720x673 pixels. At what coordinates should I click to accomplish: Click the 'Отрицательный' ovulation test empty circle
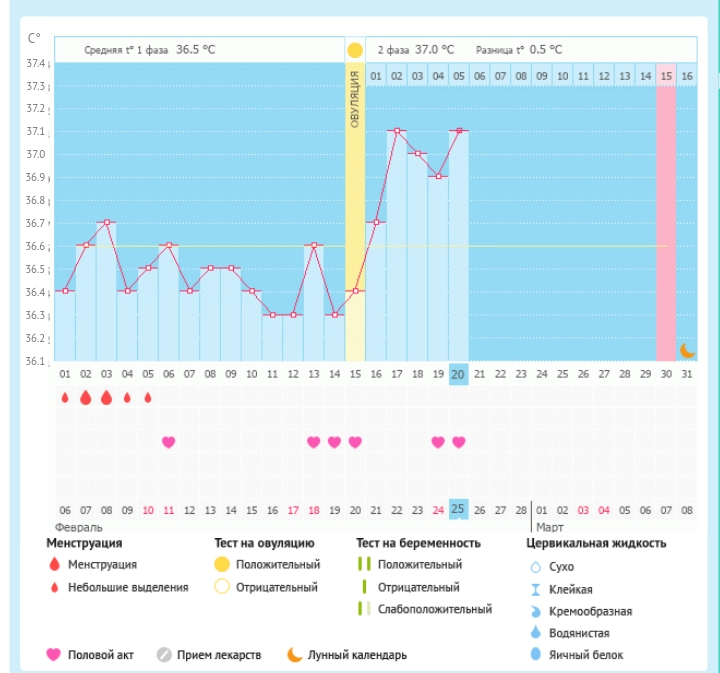(x=222, y=588)
